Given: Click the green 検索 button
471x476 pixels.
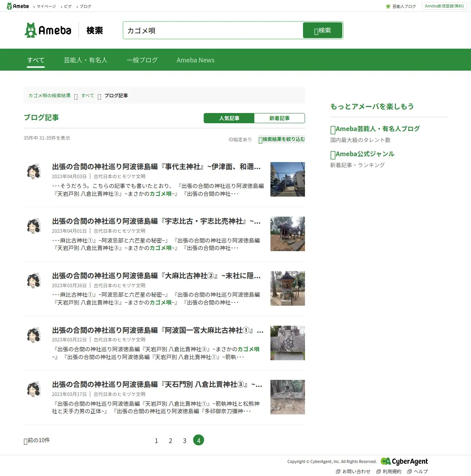Looking at the screenshot, I should click(x=323, y=30).
